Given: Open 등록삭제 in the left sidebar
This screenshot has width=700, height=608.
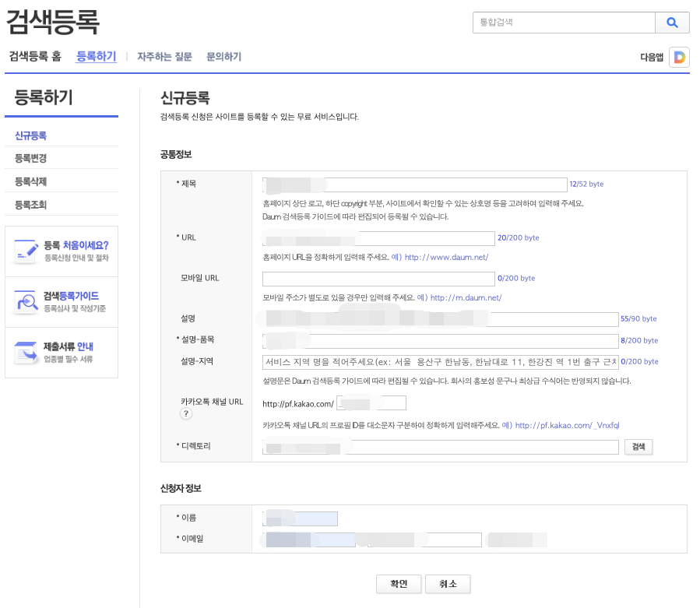Looking at the screenshot, I should tap(30, 181).
